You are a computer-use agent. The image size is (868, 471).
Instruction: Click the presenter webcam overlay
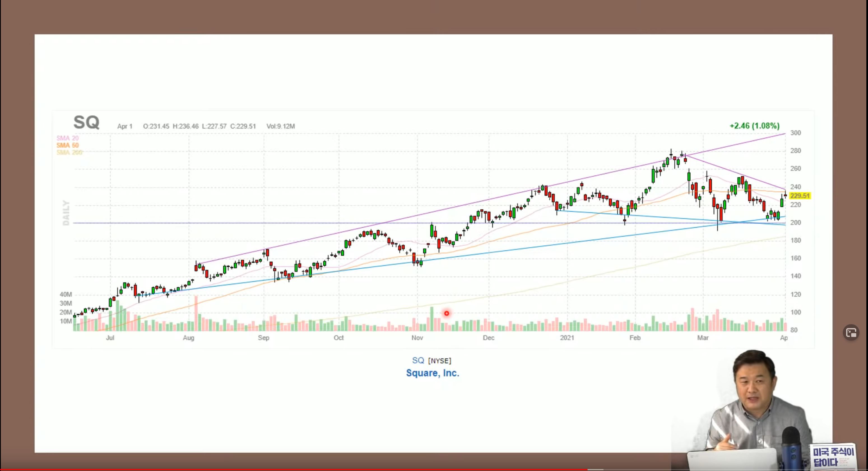pos(755,405)
